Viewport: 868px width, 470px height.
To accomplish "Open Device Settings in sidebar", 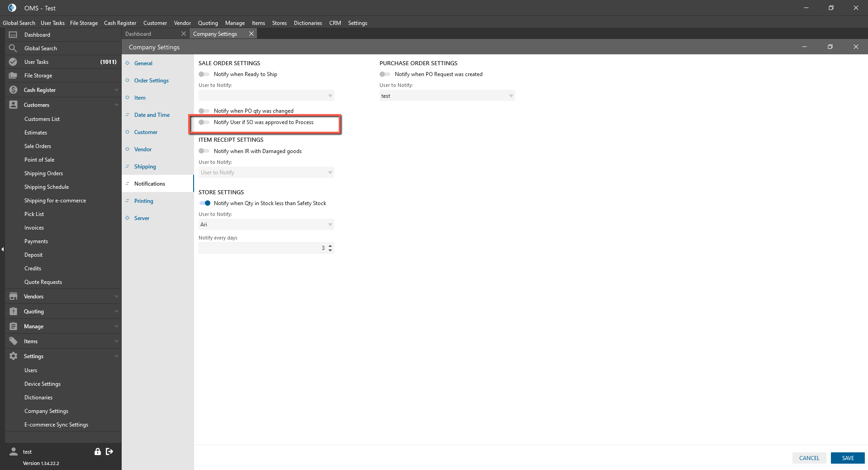I will tap(43, 384).
